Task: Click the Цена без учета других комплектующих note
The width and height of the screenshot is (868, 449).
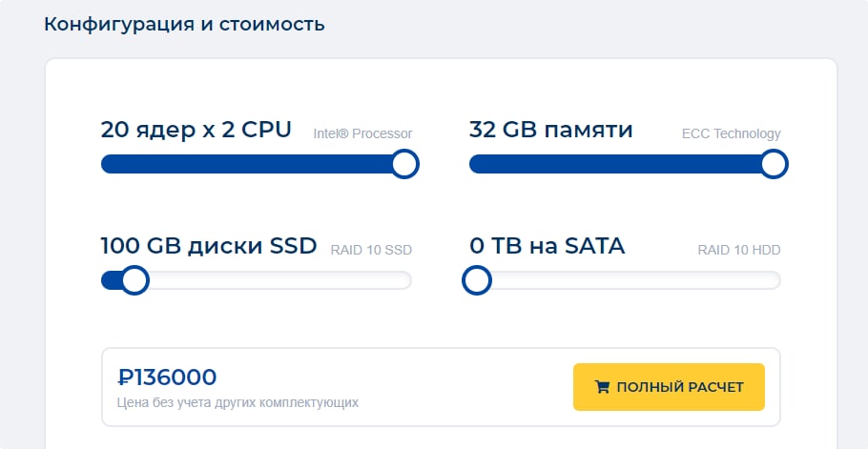Action: coord(238,402)
